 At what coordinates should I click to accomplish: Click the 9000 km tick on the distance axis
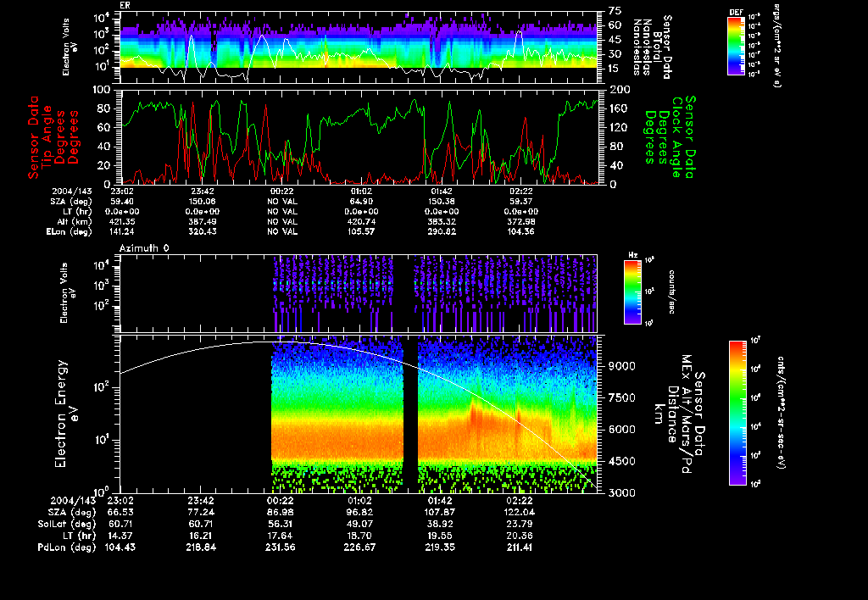pyautogui.click(x=621, y=366)
